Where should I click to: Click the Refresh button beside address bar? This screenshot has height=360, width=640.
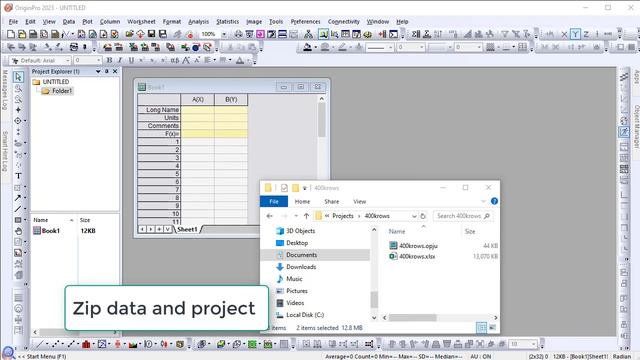tap(423, 216)
